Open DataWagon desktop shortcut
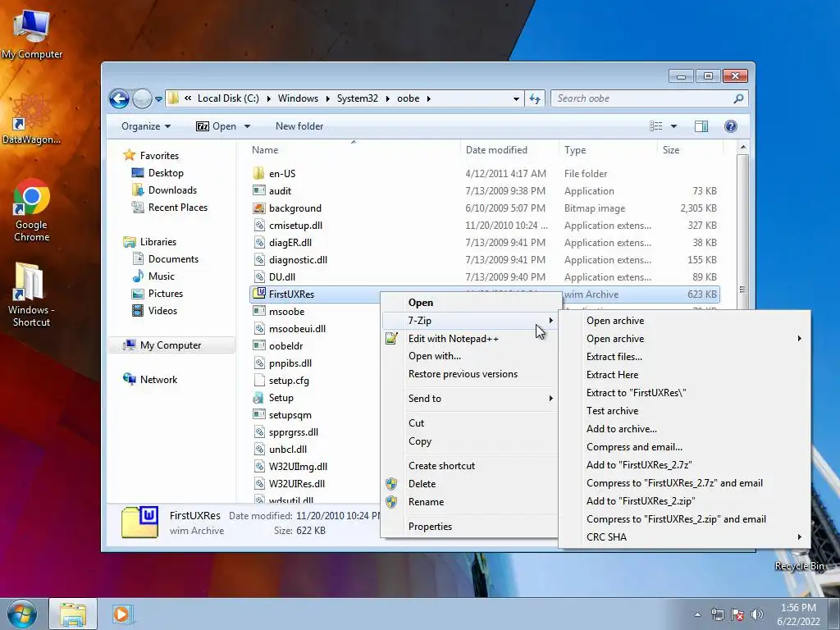 tap(31, 119)
